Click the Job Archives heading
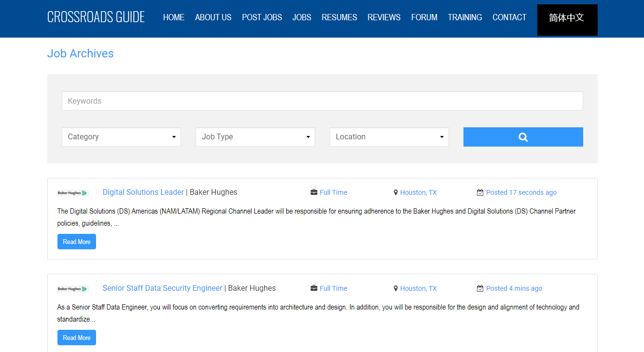 [81, 54]
